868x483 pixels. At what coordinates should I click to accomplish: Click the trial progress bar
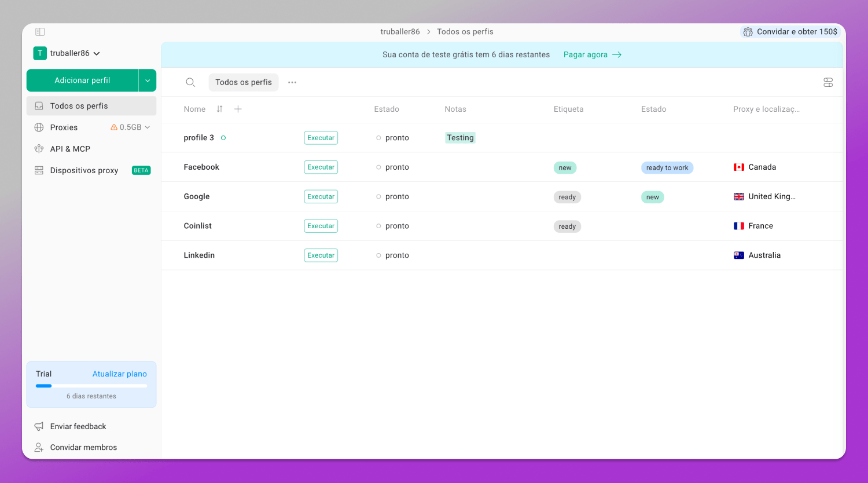click(x=91, y=386)
